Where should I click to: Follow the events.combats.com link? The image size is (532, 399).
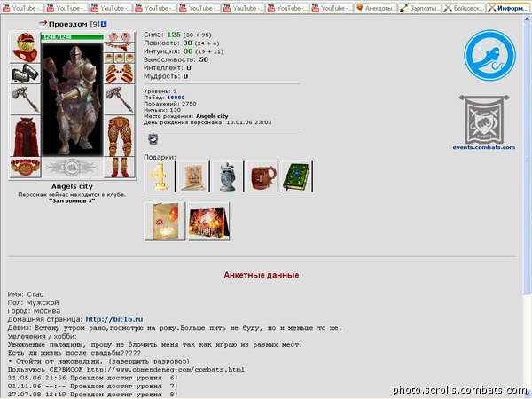484,147
